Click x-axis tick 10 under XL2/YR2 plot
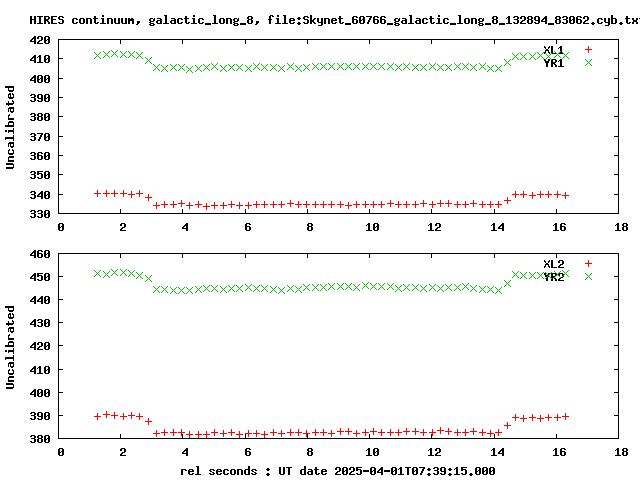 pyautogui.click(x=372, y=452)
